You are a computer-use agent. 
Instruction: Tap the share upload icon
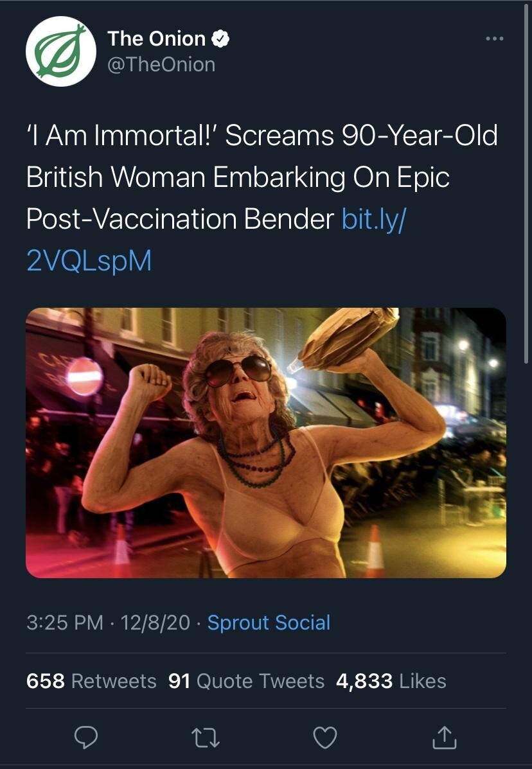(x=445, y=739)
